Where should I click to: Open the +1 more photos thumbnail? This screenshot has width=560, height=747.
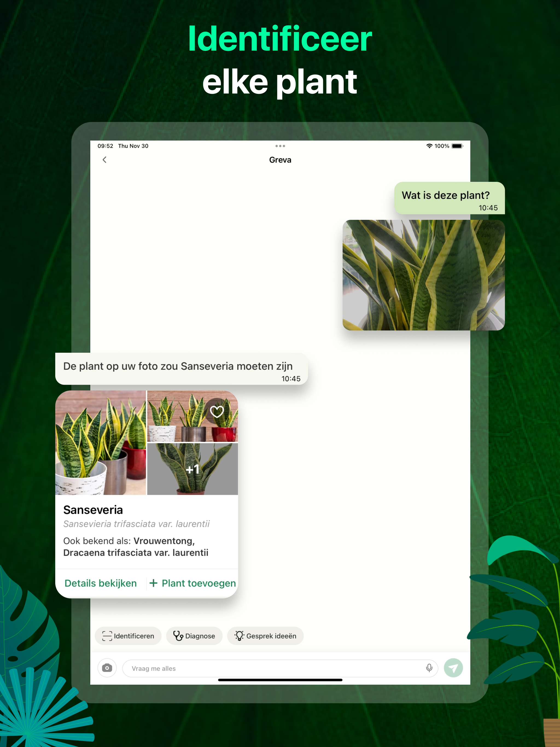point(192,469)
